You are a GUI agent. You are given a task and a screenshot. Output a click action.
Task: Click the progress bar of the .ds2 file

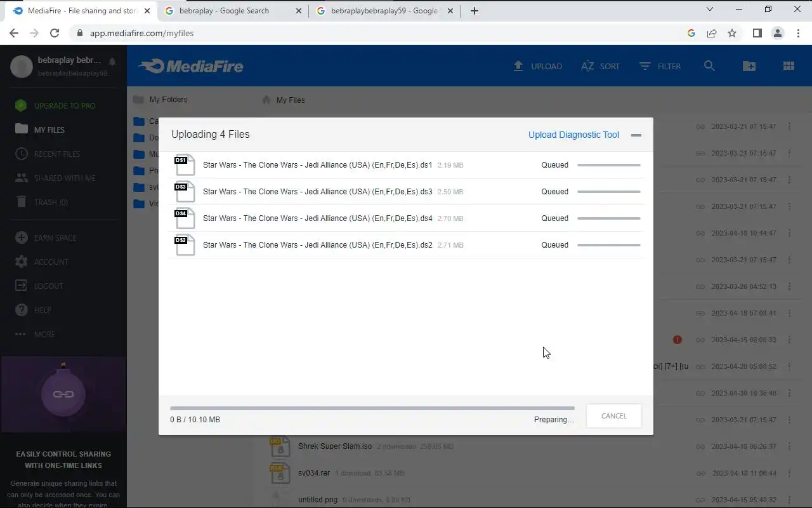(609, 245)
